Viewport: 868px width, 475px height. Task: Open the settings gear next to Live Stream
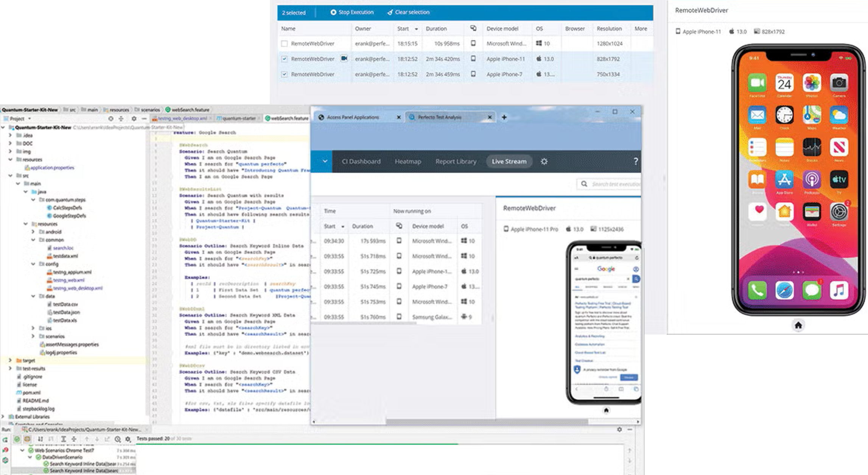point(544,162)
